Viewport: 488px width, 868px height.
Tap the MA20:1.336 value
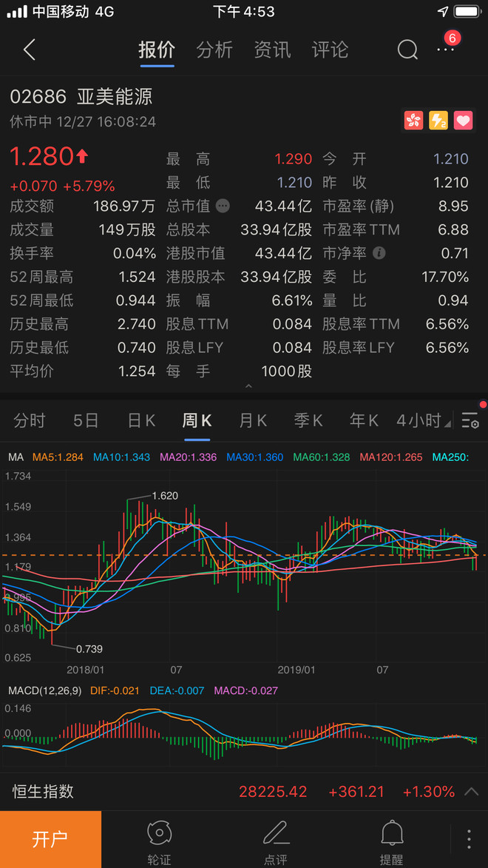click(188, 457)
